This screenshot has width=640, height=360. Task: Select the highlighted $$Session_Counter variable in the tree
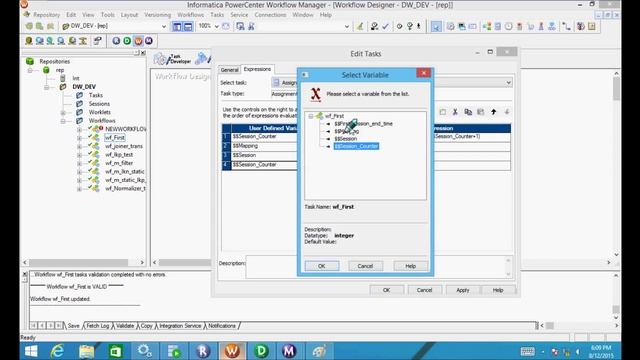click(x=356, y=146)
